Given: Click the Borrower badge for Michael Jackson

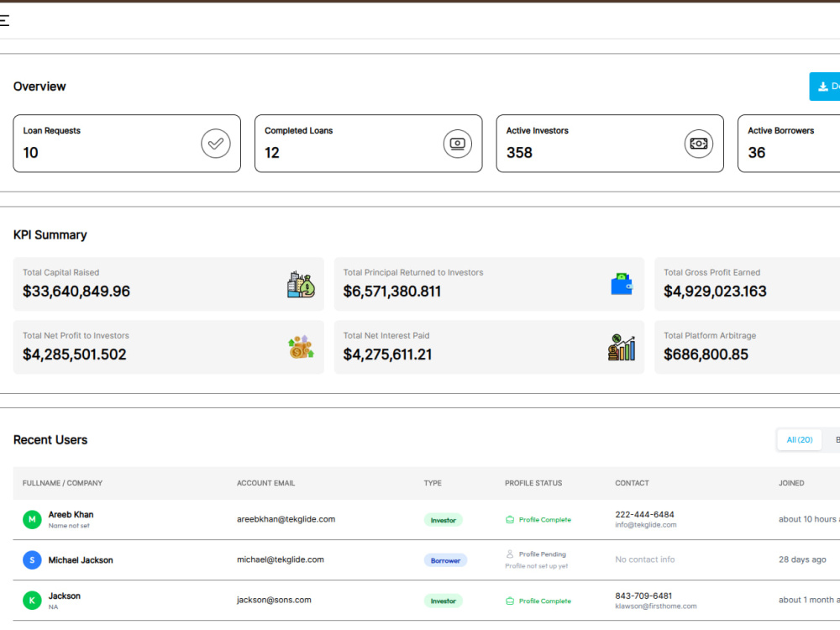Looking at the screenshot, I should [x=445, y=560].
